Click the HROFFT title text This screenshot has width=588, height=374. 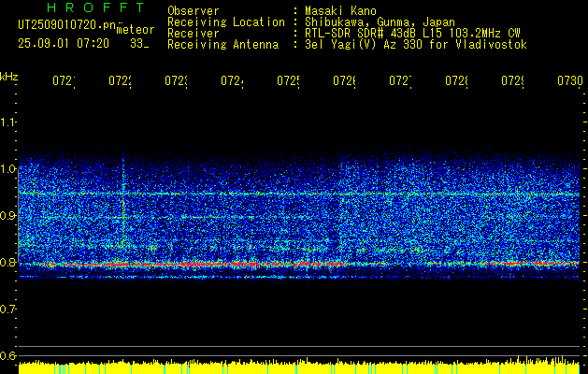click(x=95, y=7)
